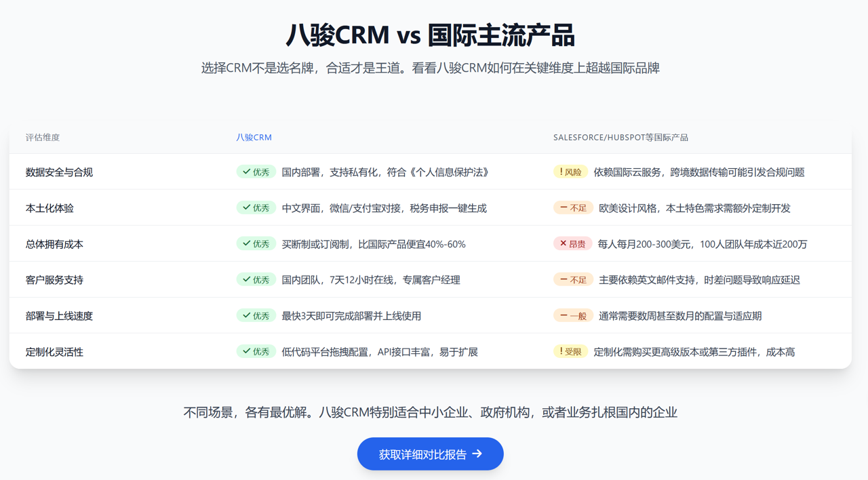Select the 八骏CRM column header
The height and width of the screenshot is (480, 868).
[254, 138]
